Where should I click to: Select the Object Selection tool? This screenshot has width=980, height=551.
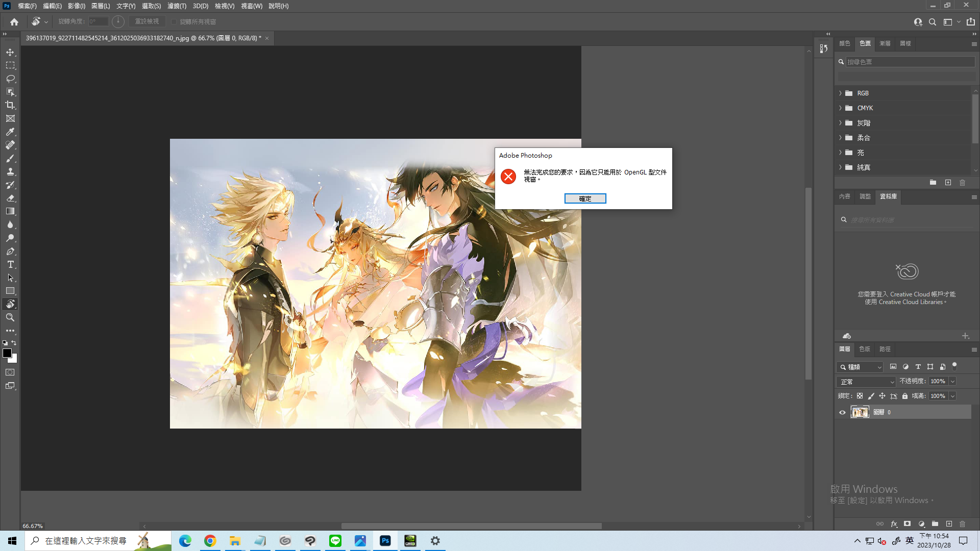click(10, 92)
